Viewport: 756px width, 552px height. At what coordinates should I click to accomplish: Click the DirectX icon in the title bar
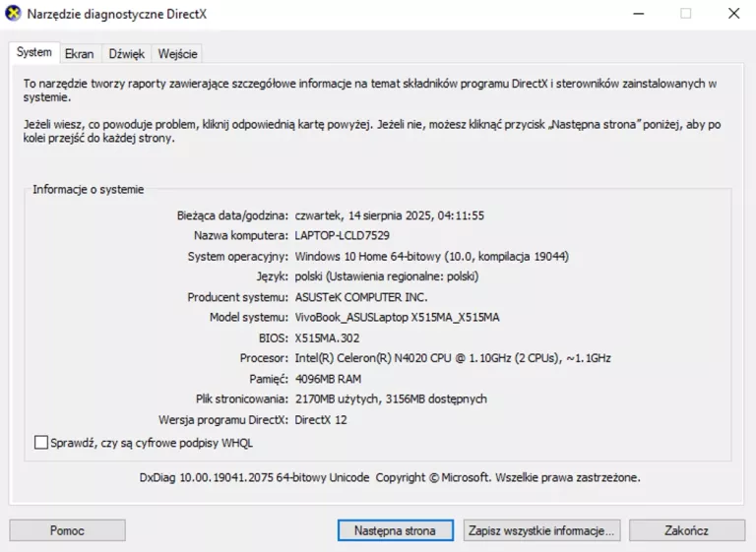(x=13, y=14)
